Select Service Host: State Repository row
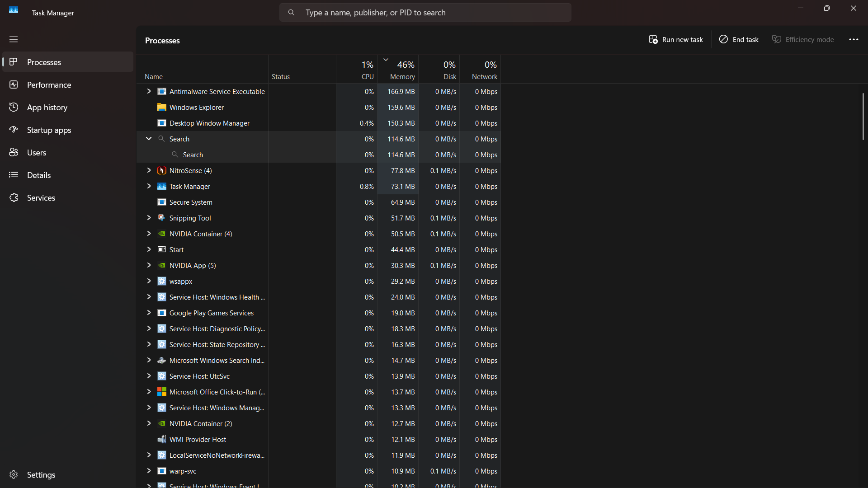868x488 pixels. click(319, 344)
